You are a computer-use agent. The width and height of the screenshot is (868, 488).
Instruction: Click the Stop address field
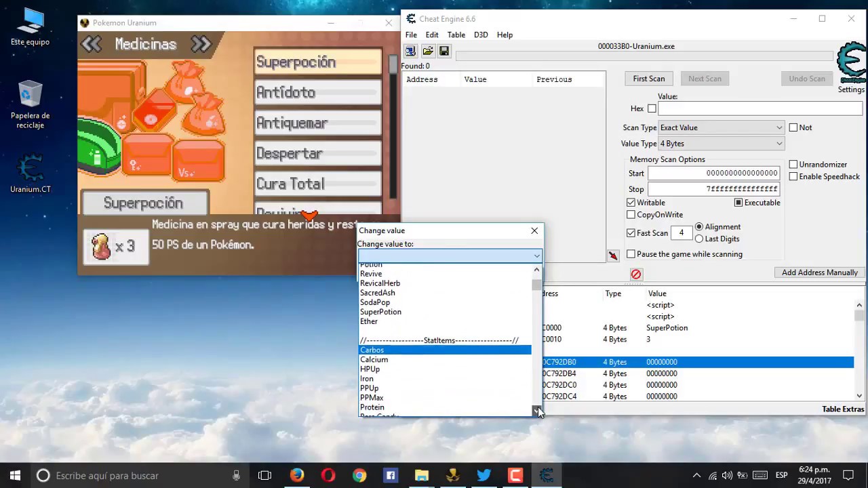(x=714, y=189)
